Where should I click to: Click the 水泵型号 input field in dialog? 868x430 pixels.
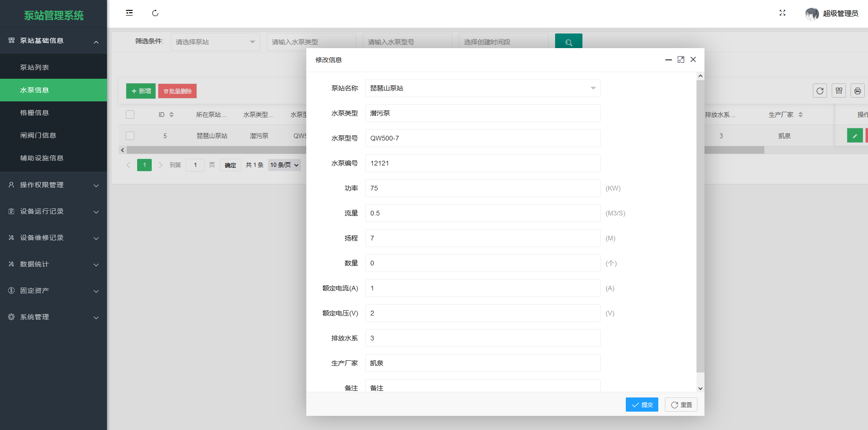[483, 138]
